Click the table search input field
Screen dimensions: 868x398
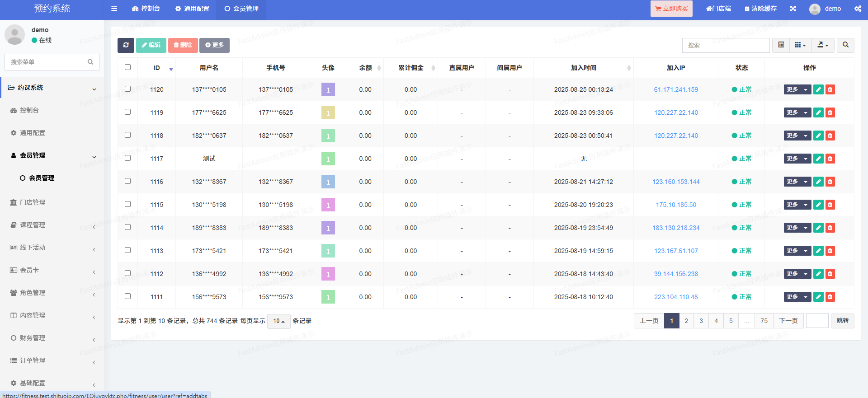(x=726, y=45)
